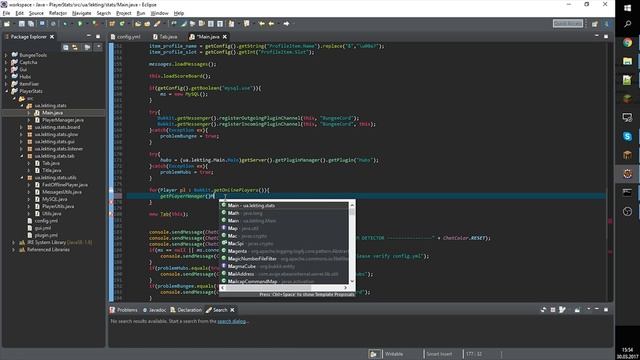Switch to the Tab.java editor tab

(x=165, y=37)
